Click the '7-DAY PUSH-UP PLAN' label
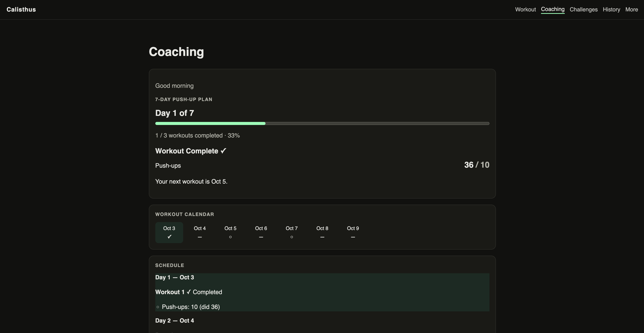 [184, 100]
